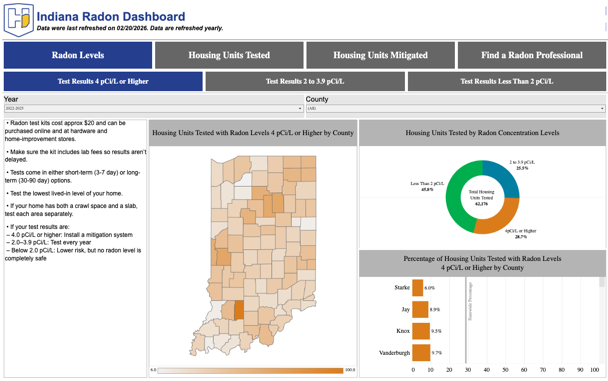The height and width of the screenshot is (381, 608).
Task: Click the map color gradient legend
Action: click(x=250, y=371)
